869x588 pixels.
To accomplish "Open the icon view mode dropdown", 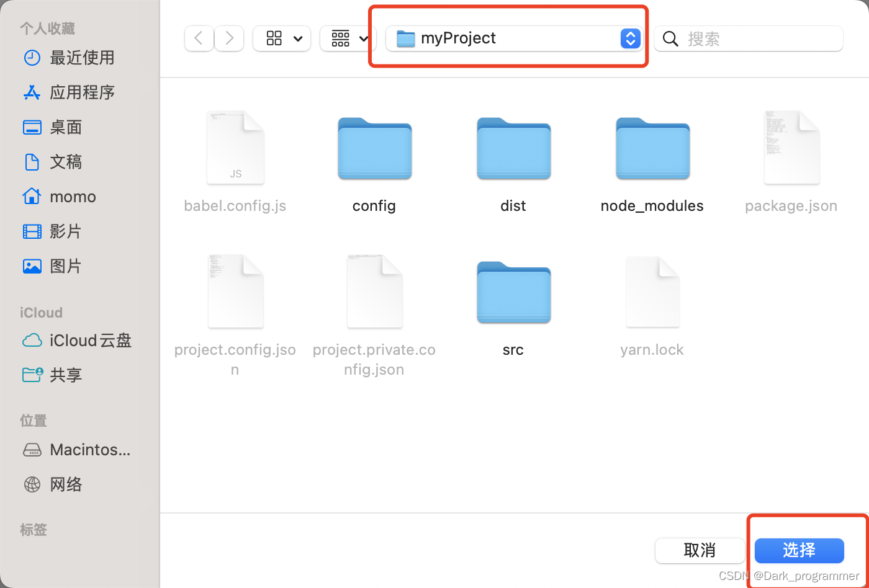I will (282, 38).
